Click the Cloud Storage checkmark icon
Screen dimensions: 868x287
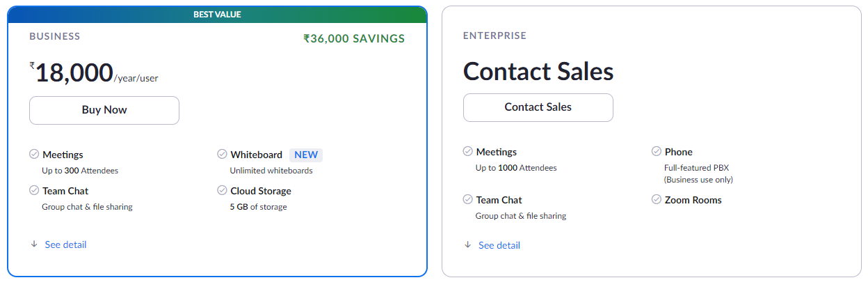pyautogui.click(x=222, y=190)
